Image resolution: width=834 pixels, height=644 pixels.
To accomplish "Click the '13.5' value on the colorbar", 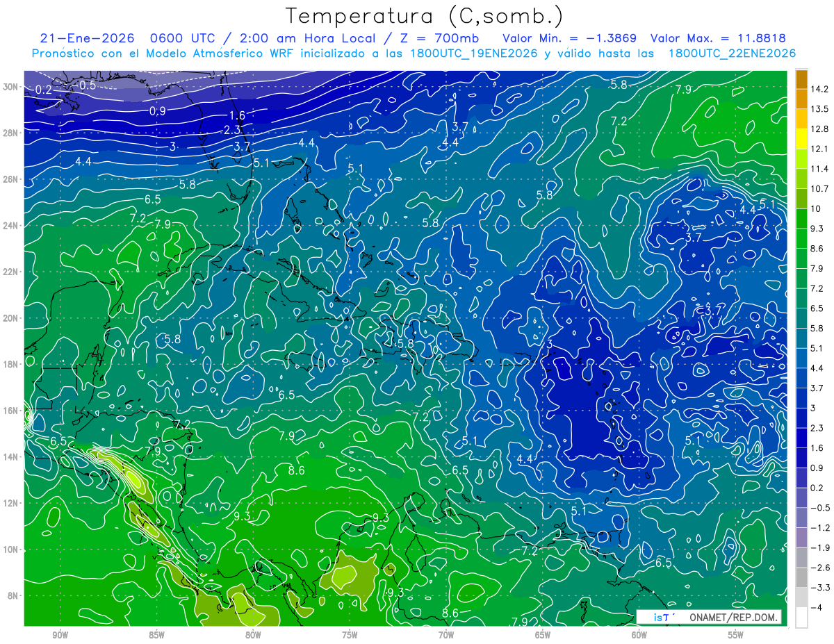I will tap(821, 109).
